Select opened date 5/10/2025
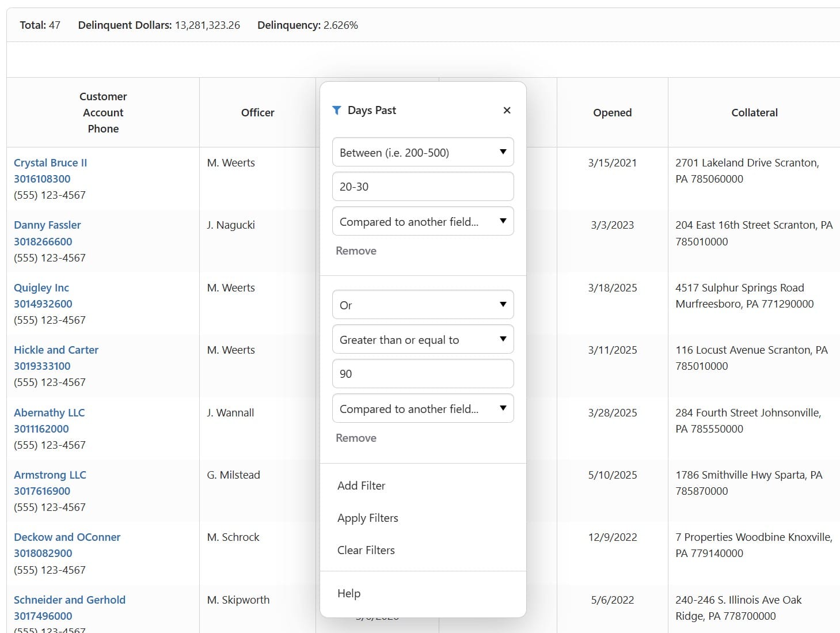Screen dimensions: 840x633 613,475
